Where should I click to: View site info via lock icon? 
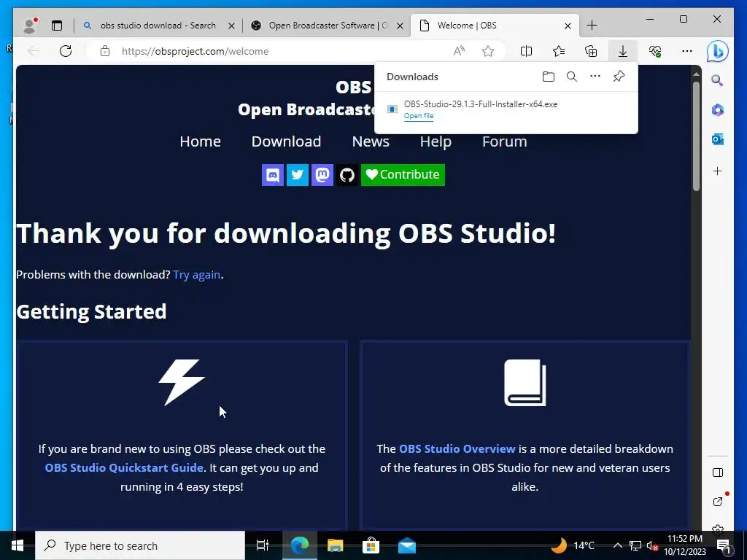point(105,51)
